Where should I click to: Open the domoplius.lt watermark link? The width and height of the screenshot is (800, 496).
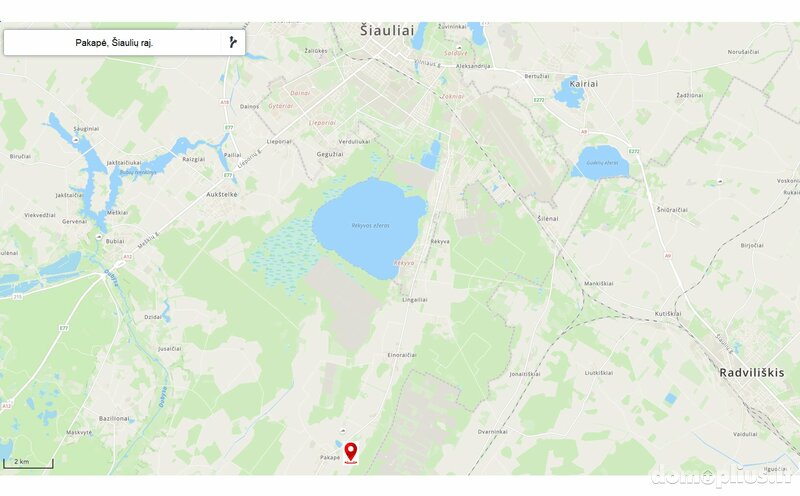pos(722,476)
